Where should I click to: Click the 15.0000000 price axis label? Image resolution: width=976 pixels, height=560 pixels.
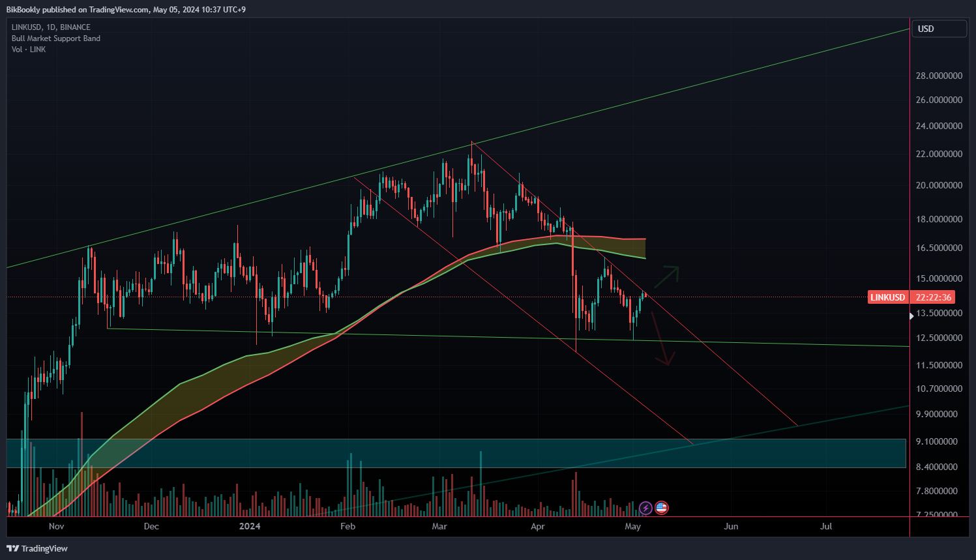click(939, 278)
